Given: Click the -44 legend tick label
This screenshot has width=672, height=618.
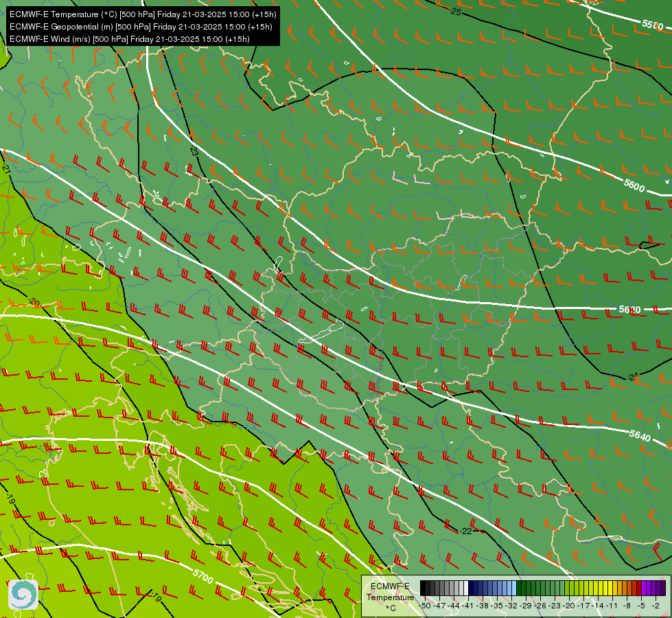Looking at the screenshot, I should pyautogui.click(x=454, y=606).
